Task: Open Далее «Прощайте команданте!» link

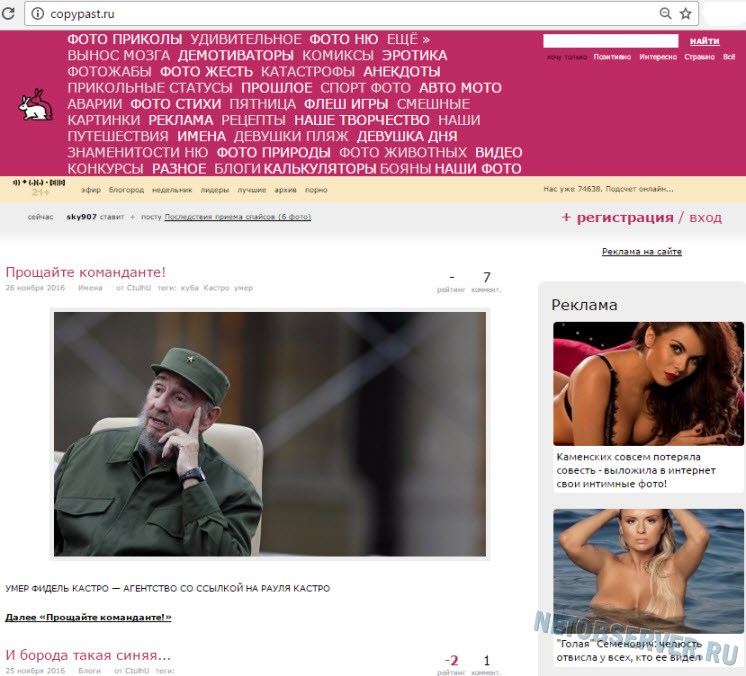Action: point(88,617)
